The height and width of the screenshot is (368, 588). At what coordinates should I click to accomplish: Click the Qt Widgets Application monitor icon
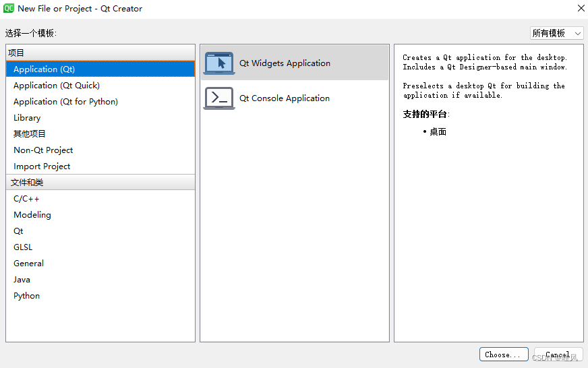click(x=219, y=63)
